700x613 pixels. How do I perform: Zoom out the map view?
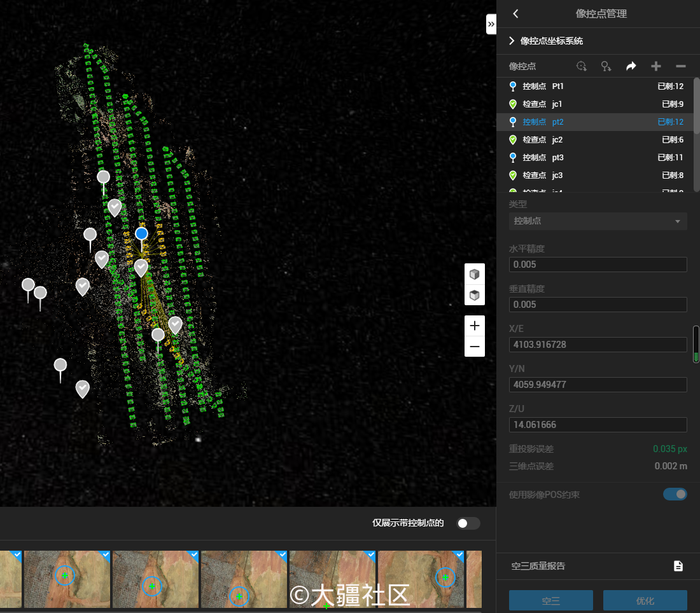click(x=474, y=347)
